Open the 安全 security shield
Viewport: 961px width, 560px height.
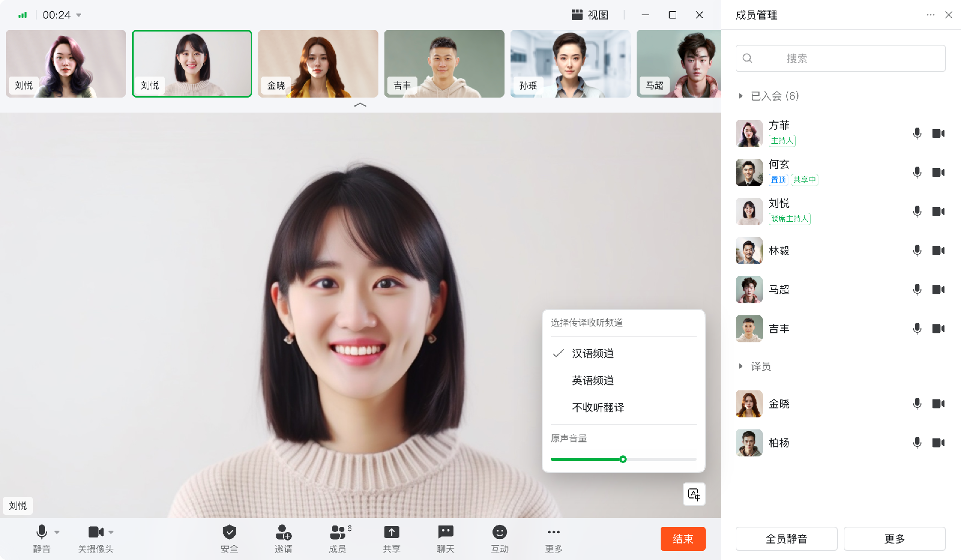[x=229, y=532]
